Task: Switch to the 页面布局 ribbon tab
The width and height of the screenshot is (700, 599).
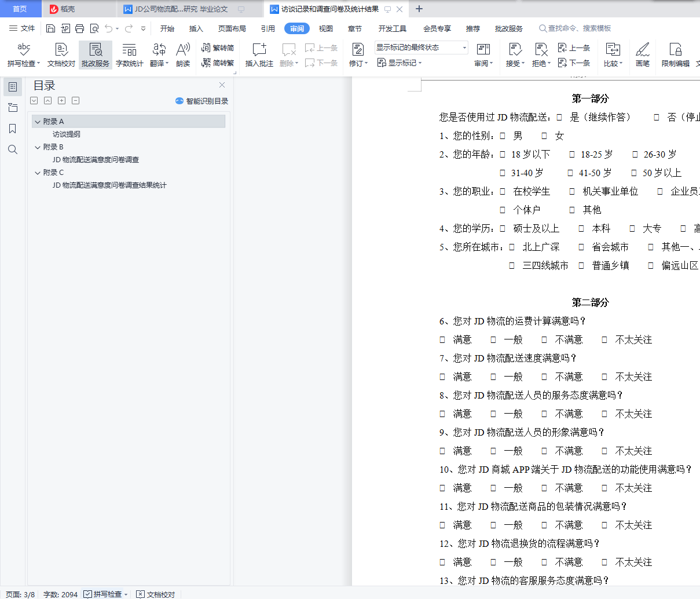Action: [232, 28]
